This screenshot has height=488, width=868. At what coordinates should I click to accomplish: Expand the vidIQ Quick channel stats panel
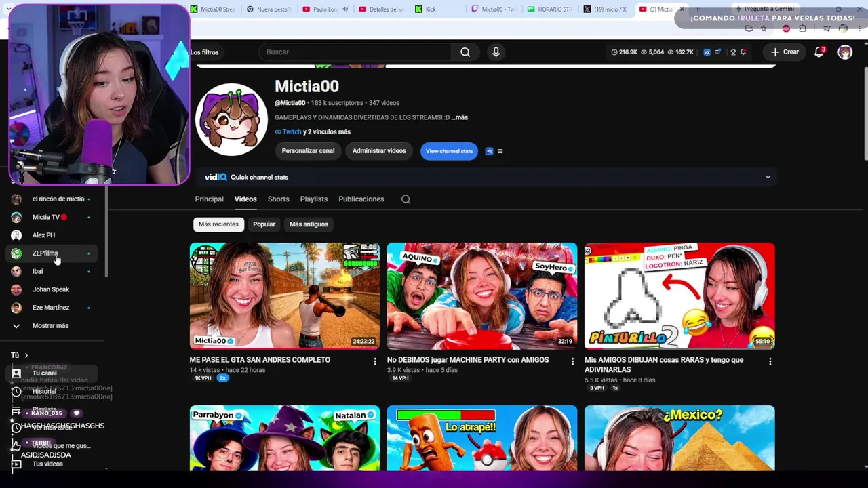coord(768,177)
